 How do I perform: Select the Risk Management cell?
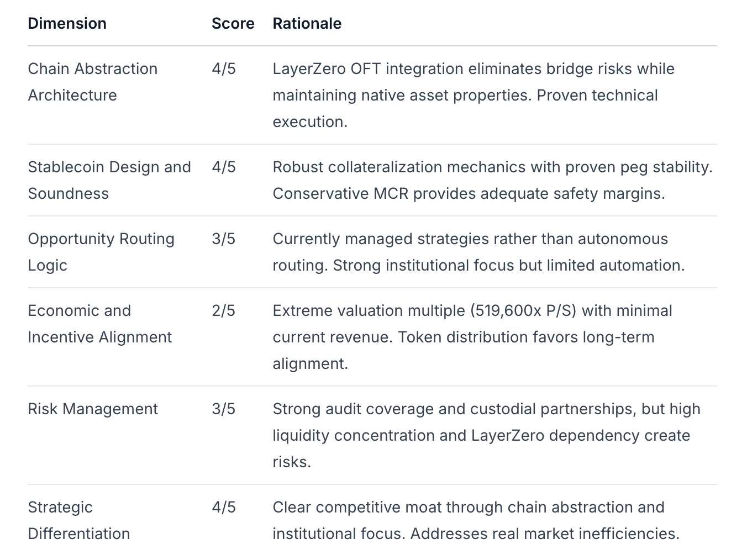(93, 409)
